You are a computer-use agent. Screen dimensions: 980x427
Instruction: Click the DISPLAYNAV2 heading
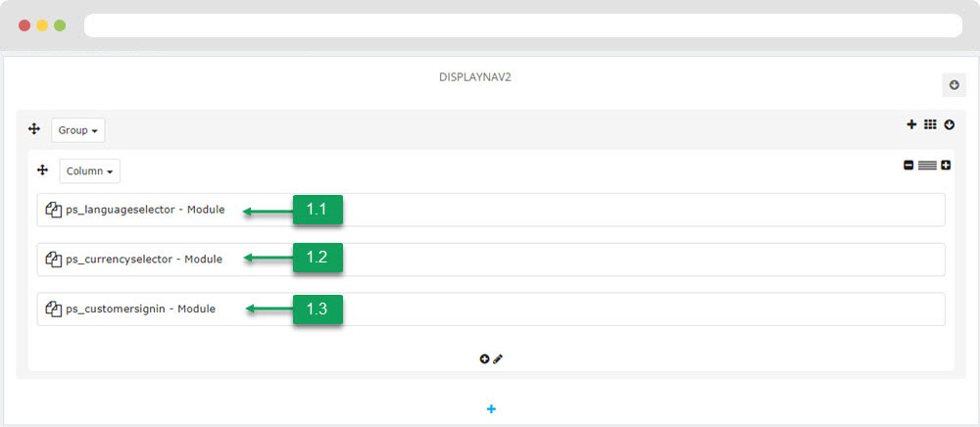click(x=475, y=78)
